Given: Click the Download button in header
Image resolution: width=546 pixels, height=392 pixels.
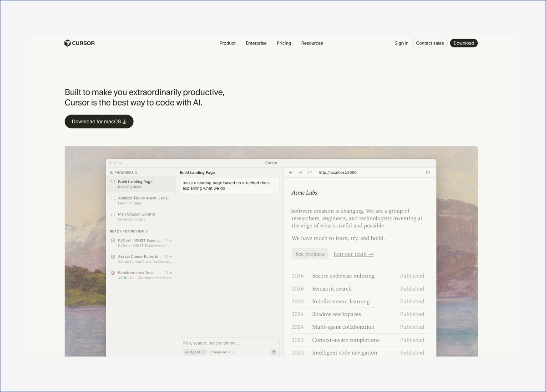Looking at the screenshot, I should pos(464,43).
